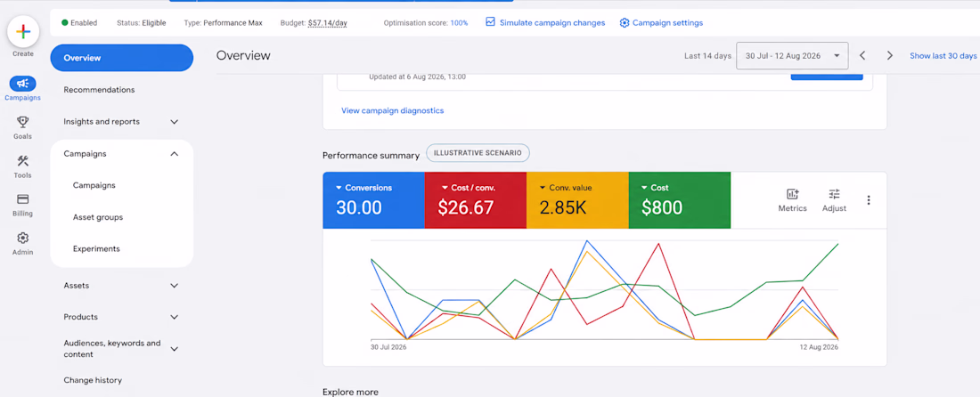Click the $57.14/day budget
980x397 pixels.
(328, 23)
